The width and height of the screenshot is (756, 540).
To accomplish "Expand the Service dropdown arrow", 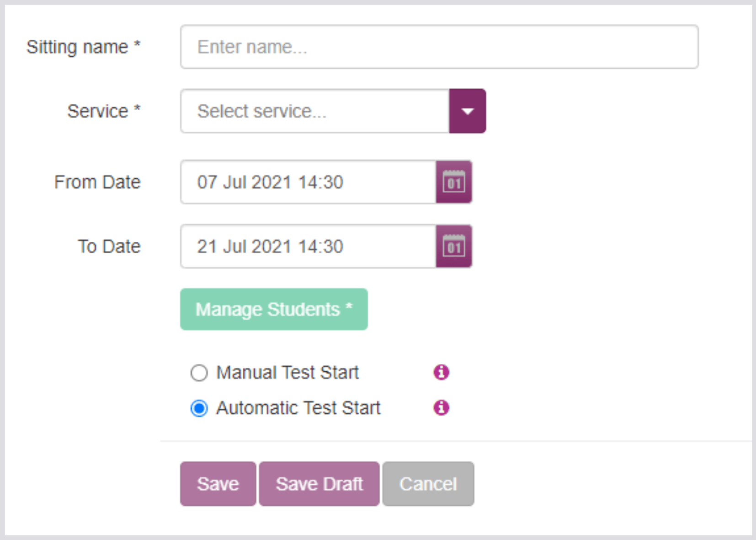I will tap(467, 111).
